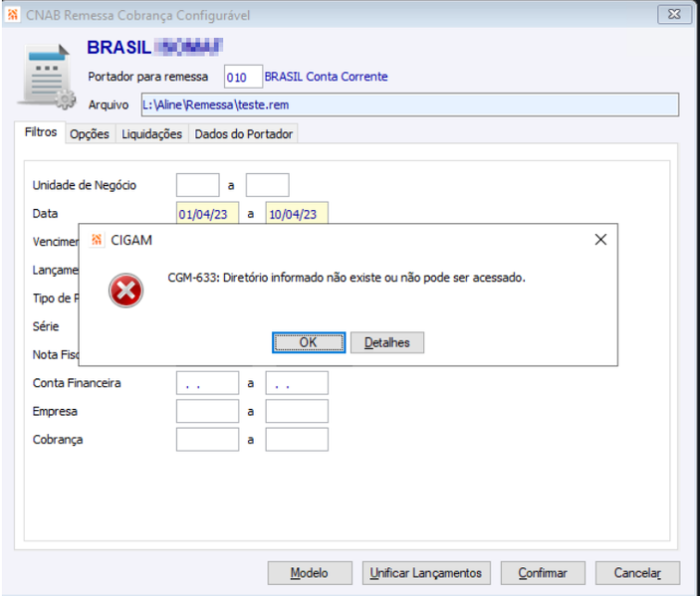The image size is (700, 596).
Task: Click the Modelo button
Action: tap(310, 573)
